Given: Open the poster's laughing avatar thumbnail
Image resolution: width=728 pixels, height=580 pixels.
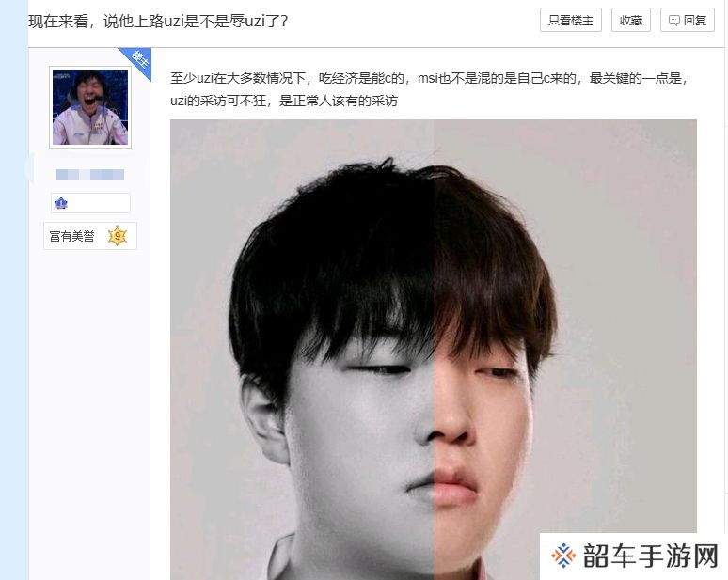Looking at the screenshot, I should 90,107.
